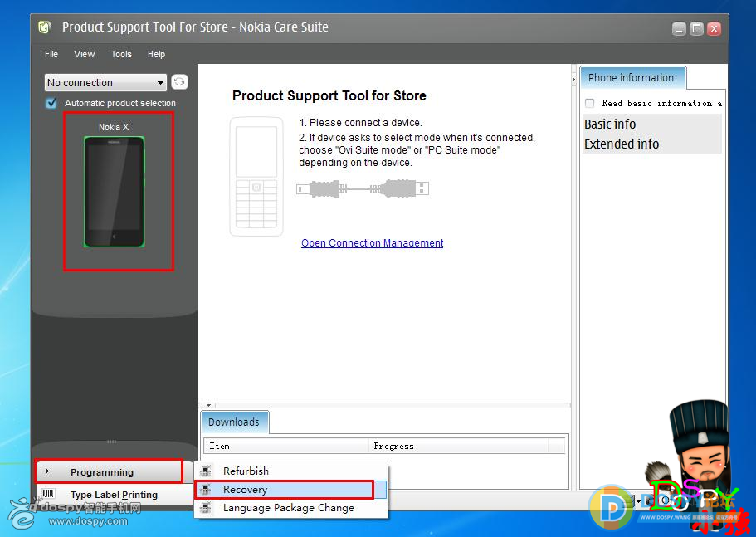Open the Tools menu
The image size is (756, 537).
(121, 54)
